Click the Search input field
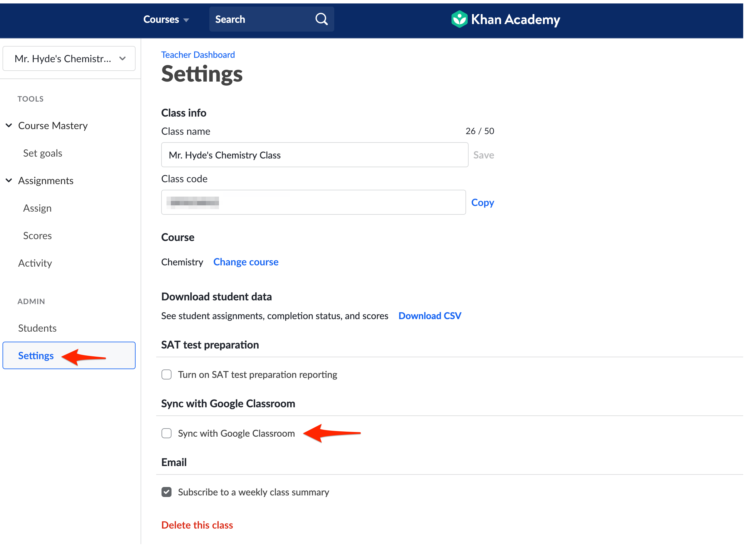This screenshot has width=756, height=557. coord(271,19)
